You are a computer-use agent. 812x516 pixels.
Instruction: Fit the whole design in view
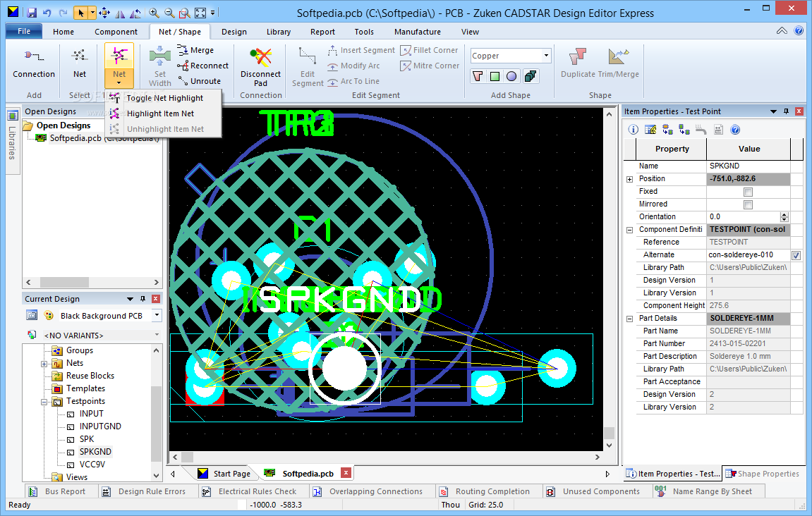click(200, 13)
